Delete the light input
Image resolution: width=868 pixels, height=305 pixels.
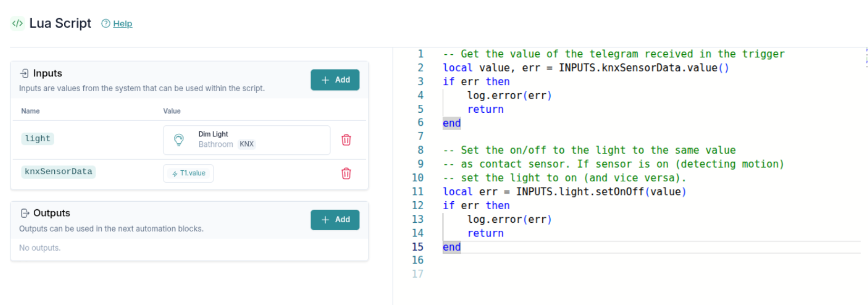[346, 140]
